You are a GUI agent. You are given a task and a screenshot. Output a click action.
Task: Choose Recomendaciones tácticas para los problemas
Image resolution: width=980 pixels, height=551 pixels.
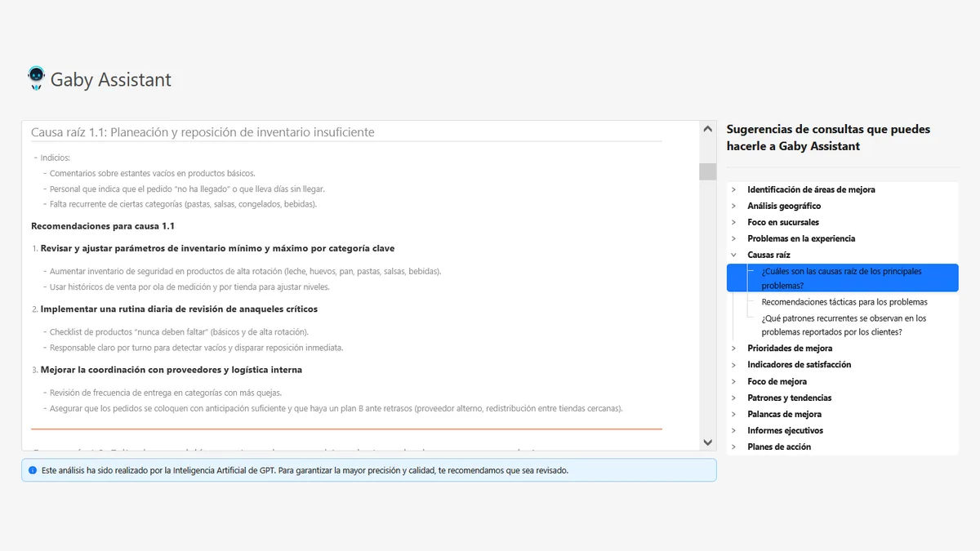[x=844, y=302]
